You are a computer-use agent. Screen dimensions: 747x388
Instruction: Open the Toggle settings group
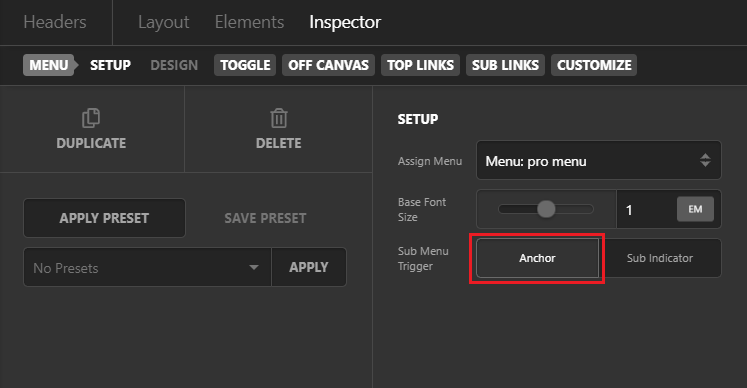click(245, 65)
